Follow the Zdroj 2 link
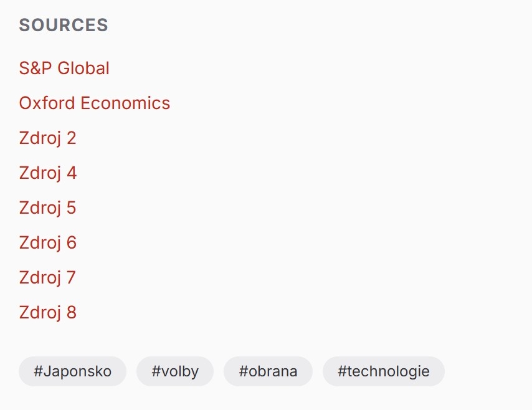Screen dimensions: 532x410 [x=47, y=138]
